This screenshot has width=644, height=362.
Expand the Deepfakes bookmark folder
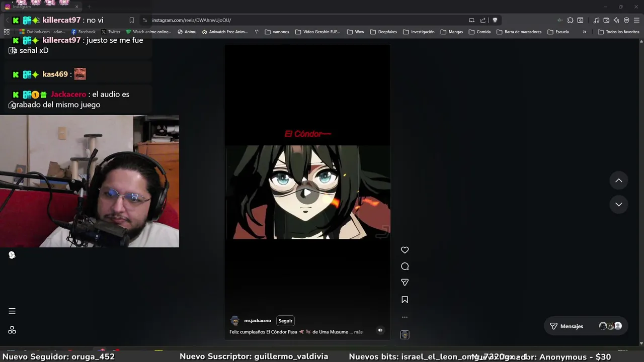pyautogui.click(x=383, y=32)
